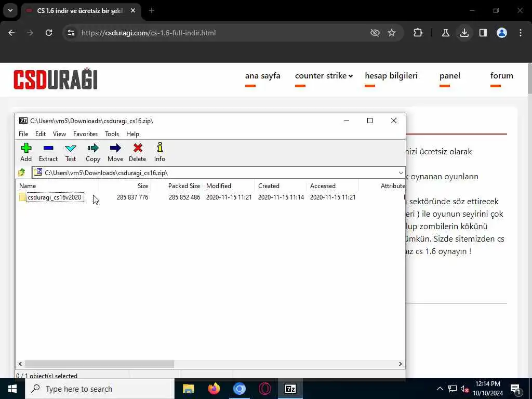Open the Edit menu in 7-Zip
Image resolution: width=532 pixels, height=399 pixels.
(x=41, y=134)
